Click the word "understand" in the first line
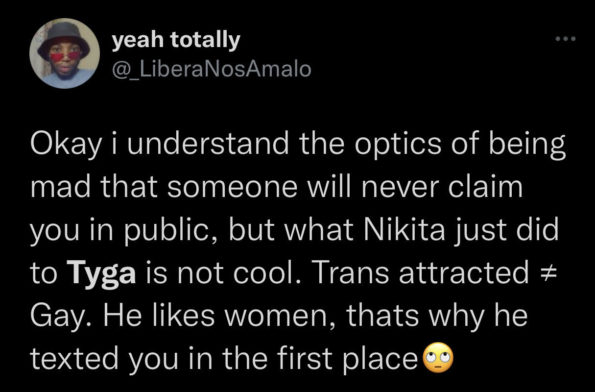Viewport: 595px width, 392px height. 208,145
